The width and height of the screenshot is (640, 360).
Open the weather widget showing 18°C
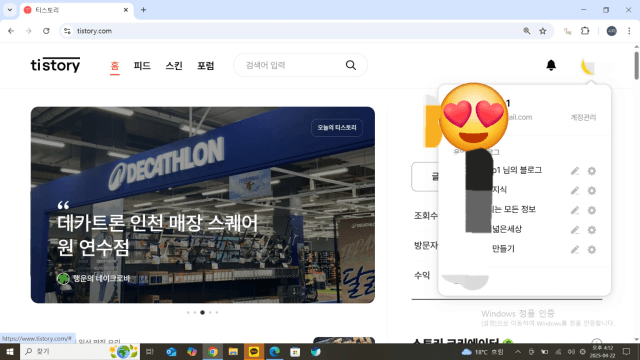(x=482, y=351)
